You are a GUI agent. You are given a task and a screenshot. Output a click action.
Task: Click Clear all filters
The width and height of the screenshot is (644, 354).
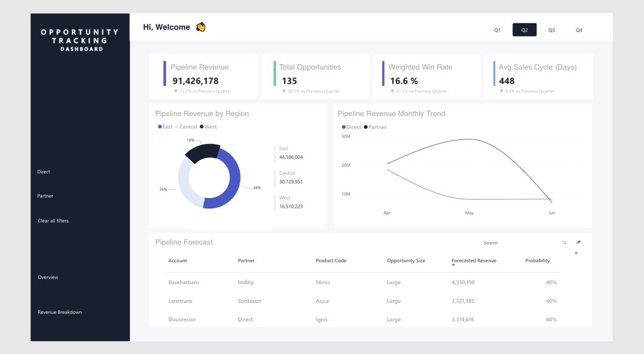pyautogui.click(x=53, y=221)
